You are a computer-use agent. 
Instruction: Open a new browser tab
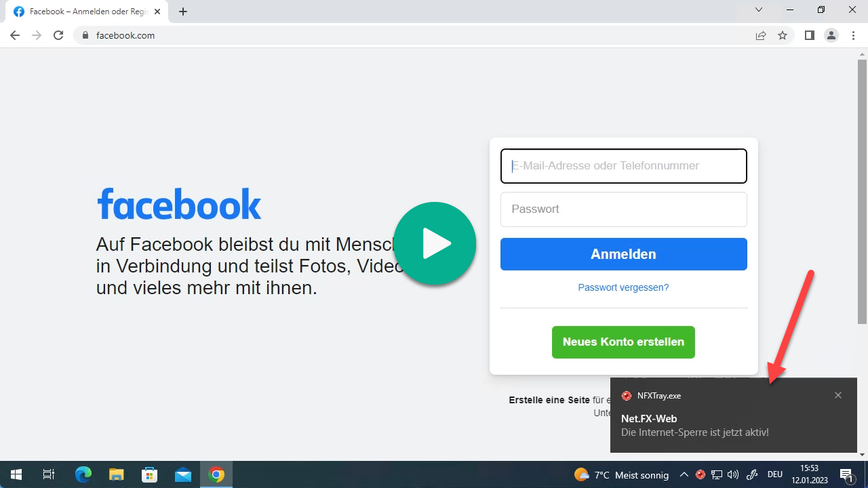point(183,12)
